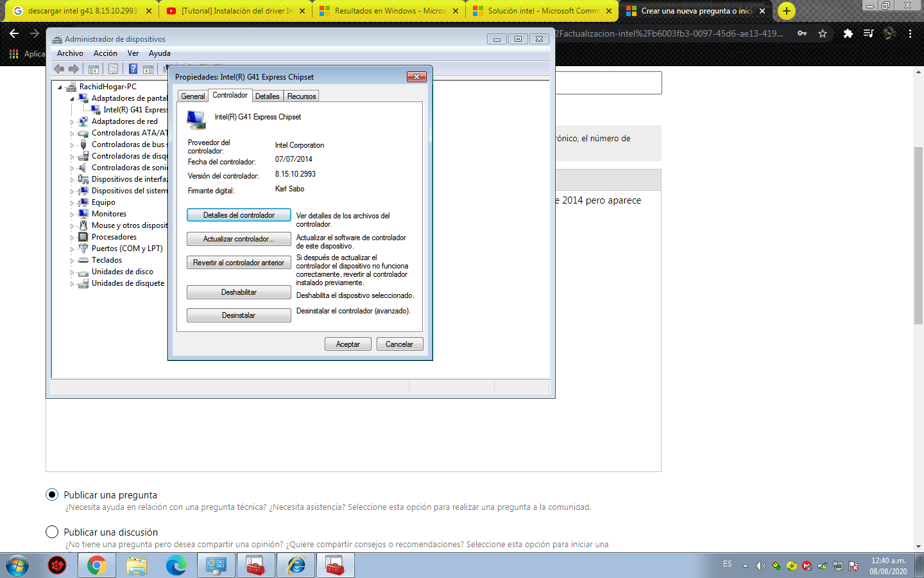The image size is (924, 578).
Task: Click the volume speaker tray icon
Action: click(760, 566)
